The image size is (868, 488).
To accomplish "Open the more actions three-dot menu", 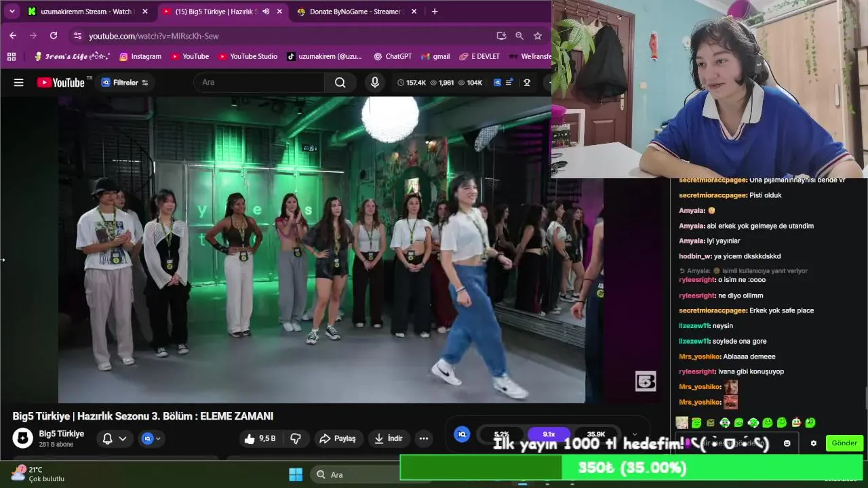I will point(424,439).
